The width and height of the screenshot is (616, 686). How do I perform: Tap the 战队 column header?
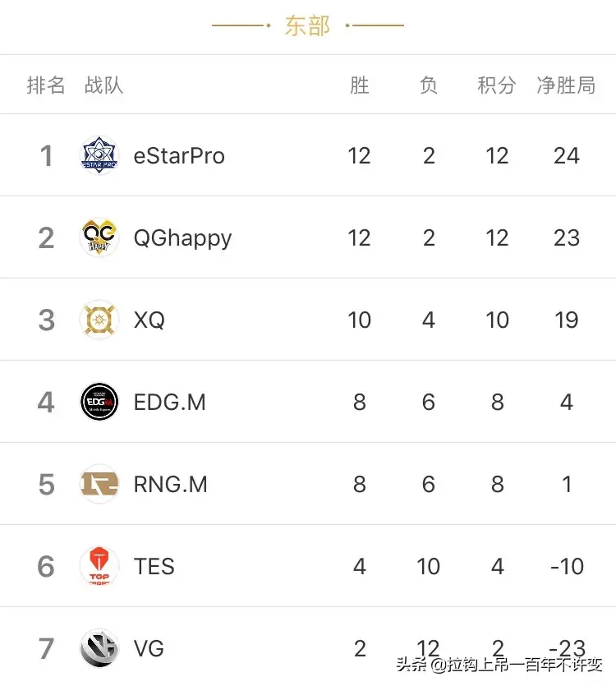pos(103,85)
